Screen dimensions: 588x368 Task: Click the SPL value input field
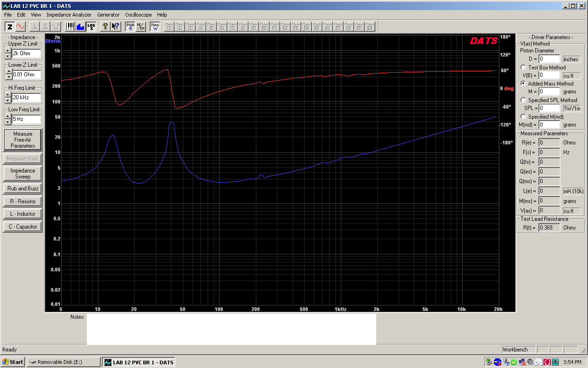pos(549,108)
